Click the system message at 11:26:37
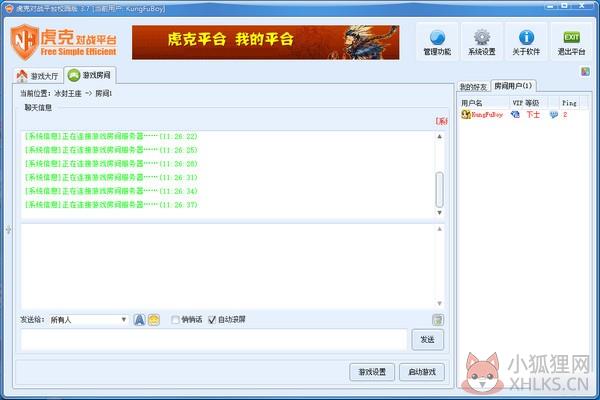Viewport: 600px width, 400px height. point(111,205)
